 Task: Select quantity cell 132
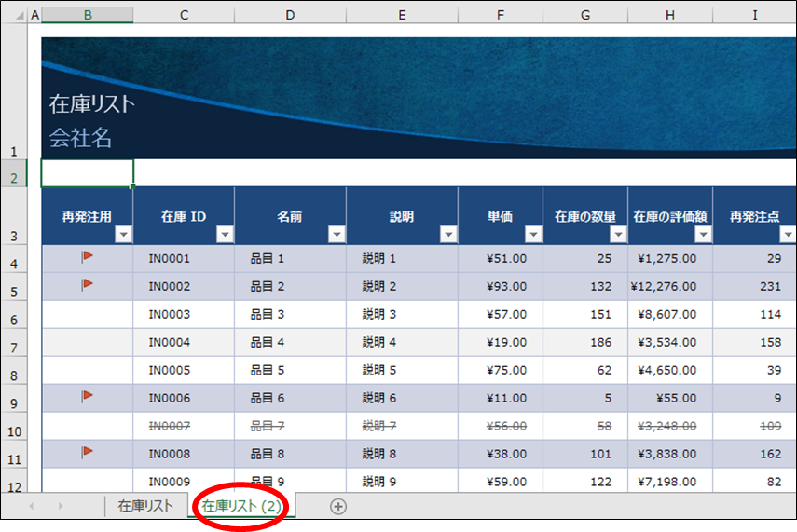[585, 287]
